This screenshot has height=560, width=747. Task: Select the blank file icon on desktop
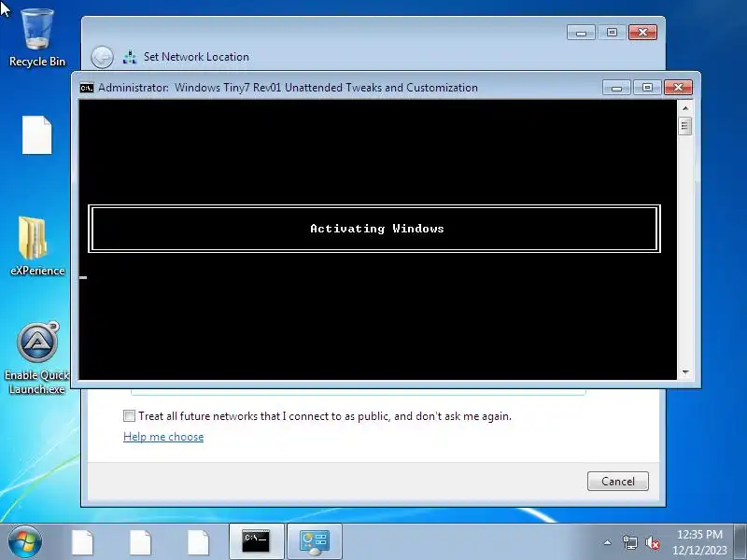[37, 134]
